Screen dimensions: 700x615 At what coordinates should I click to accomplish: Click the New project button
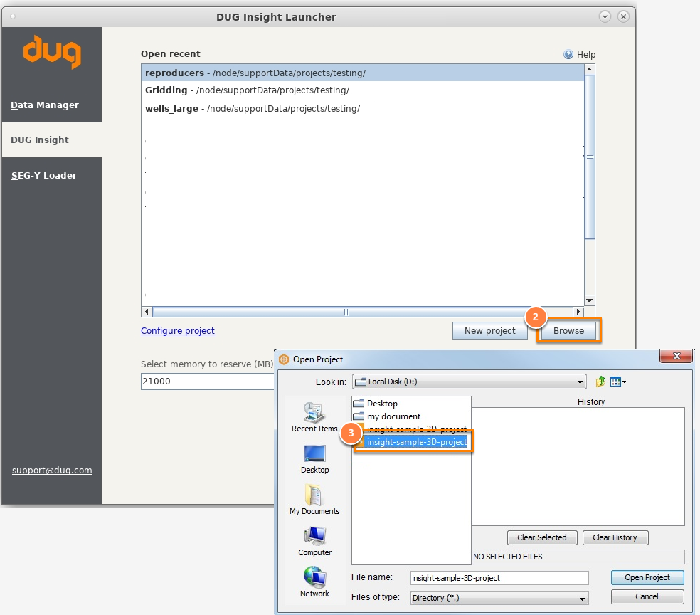tap(489, 330)
